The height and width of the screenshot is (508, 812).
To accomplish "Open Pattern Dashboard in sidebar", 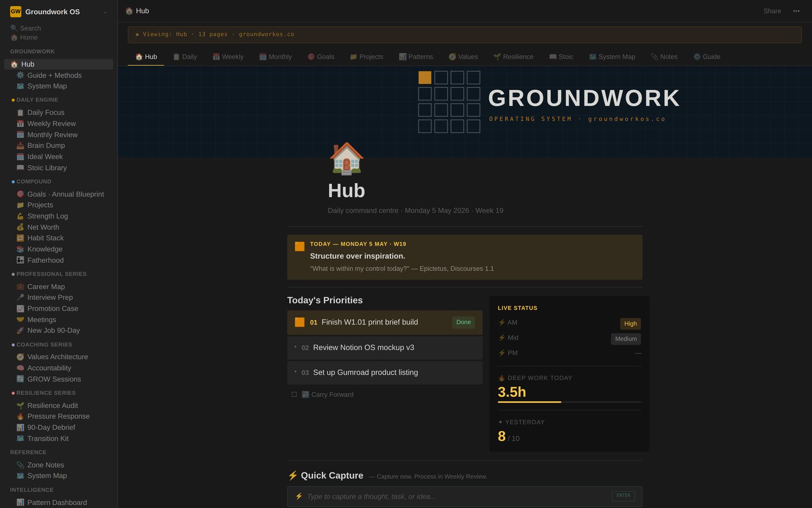I will [58, 502].
